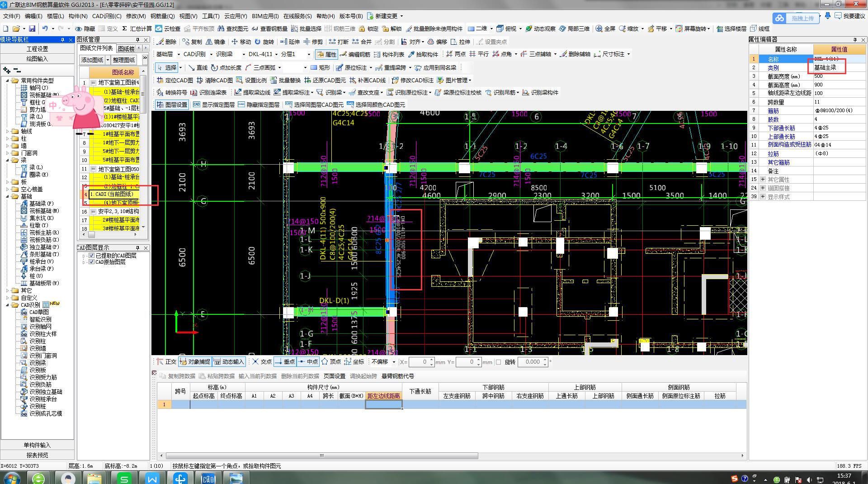Click the 报表预览 button
Screen dimensions: 868x484
point(37,455)
